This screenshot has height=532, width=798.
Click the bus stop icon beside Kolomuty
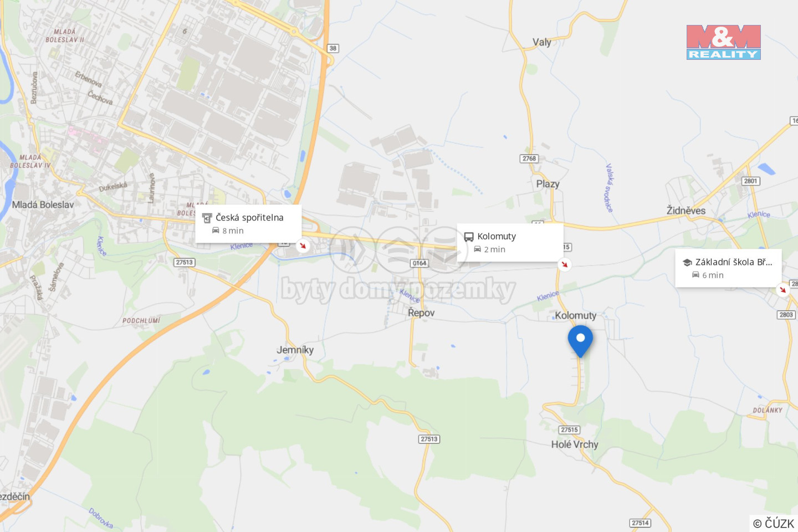coord(469,237)
